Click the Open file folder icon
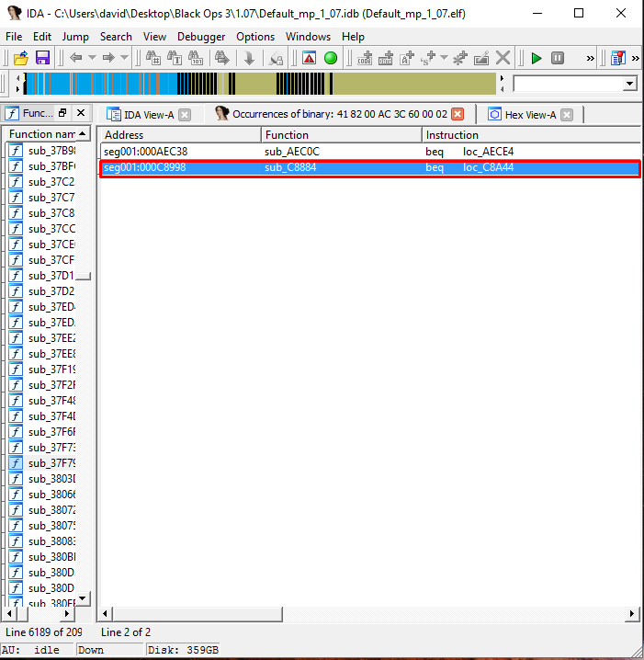The width and height of the screenshot is (644, 660). point(20,58)
